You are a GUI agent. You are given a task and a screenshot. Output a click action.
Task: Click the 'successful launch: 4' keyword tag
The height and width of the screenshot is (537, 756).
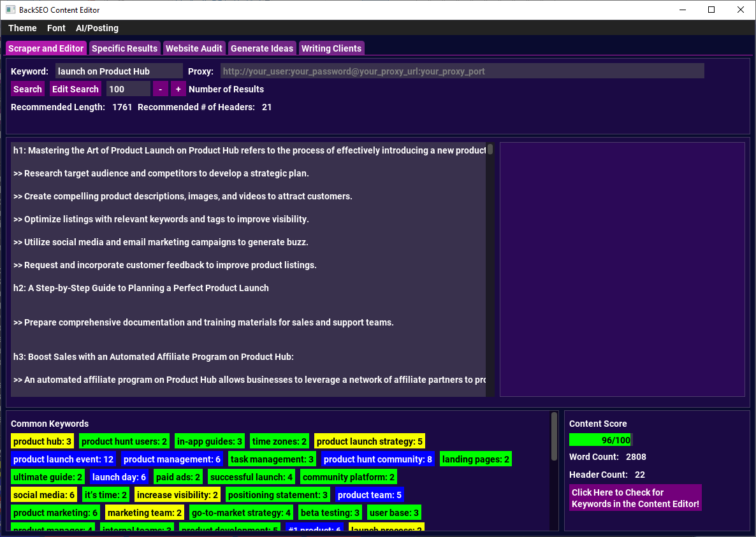point(251,477)
